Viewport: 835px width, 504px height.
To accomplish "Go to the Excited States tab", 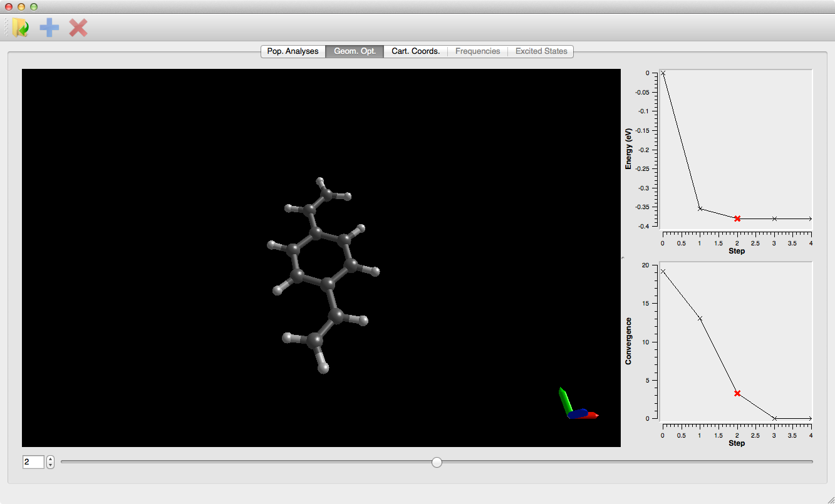I will [541, 51].
